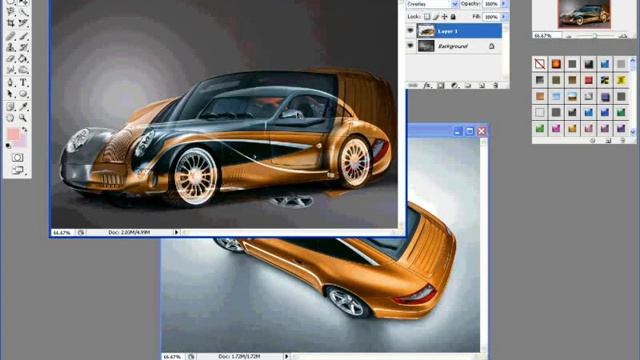
Task: Apply the No Style swatch
Action: click(x=540, y=64)
